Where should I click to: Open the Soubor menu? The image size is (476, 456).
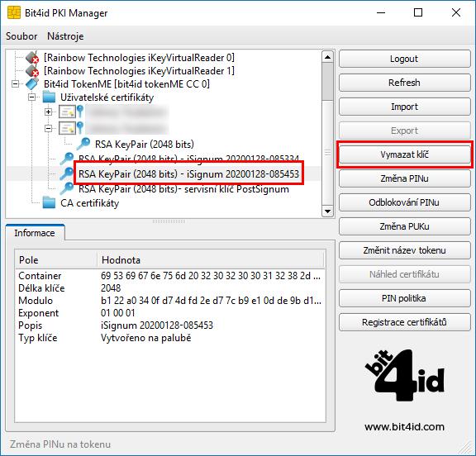click(x=21, y=36)
